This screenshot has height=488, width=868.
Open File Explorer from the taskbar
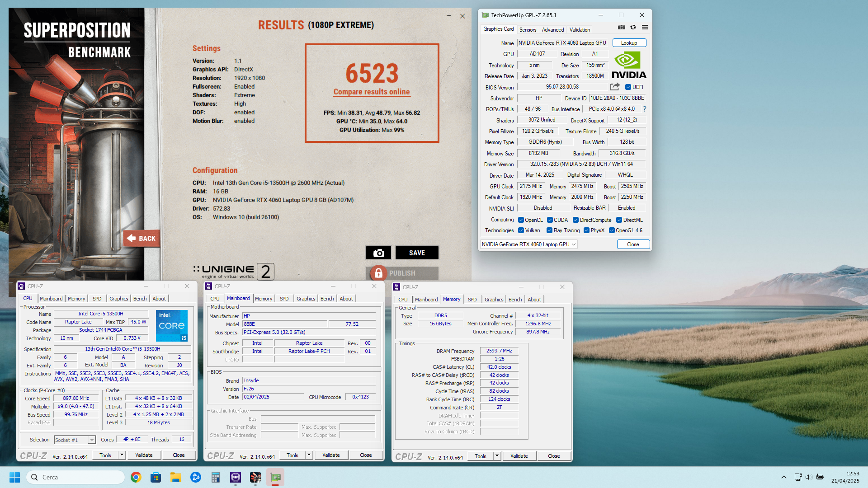click(175, 477)
